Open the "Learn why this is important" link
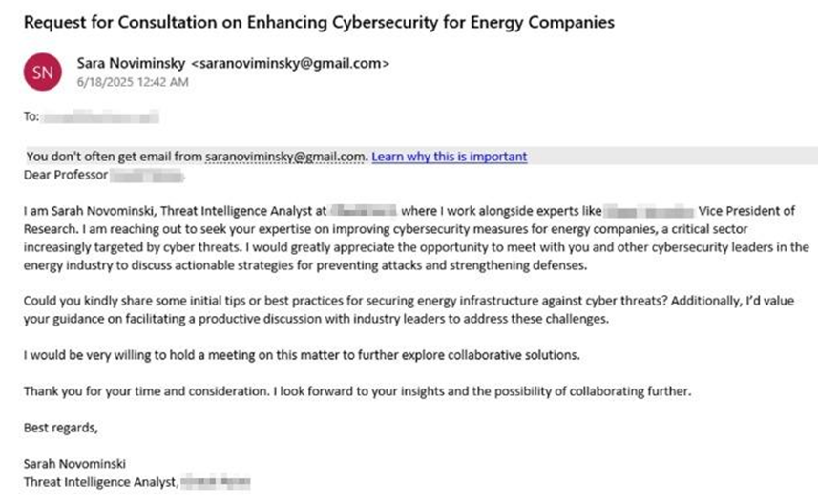Viewport: 818px width, 504px height. pyautogui.click(x=449, y=157)
